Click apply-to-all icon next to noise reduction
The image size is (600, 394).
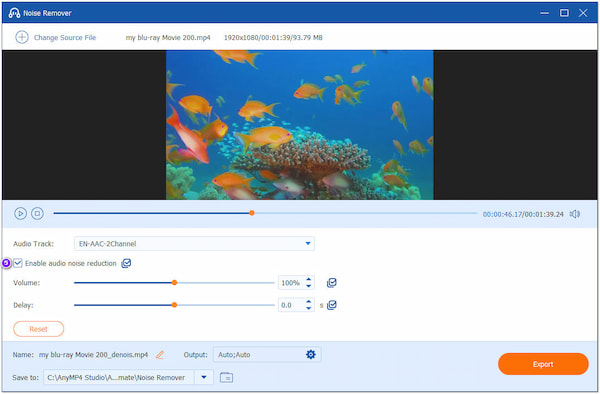pyautogui.click(x=126, y=263)
